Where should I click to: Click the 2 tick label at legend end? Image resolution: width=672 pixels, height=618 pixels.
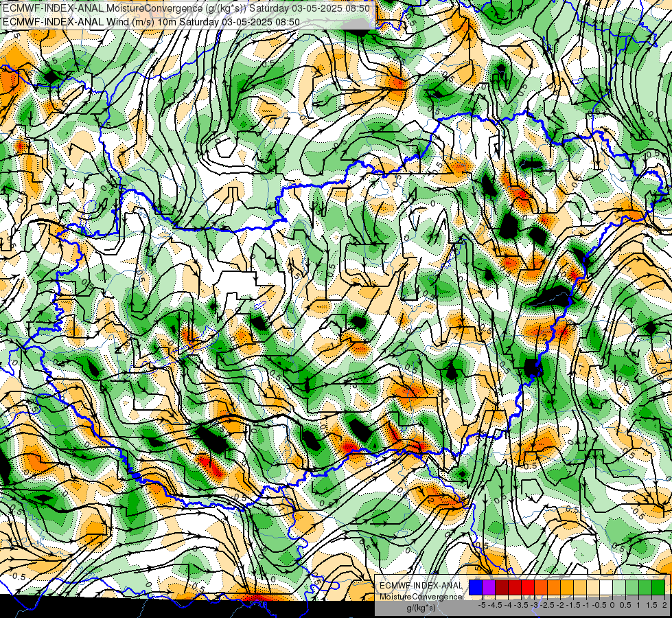[x=664, y=605]
